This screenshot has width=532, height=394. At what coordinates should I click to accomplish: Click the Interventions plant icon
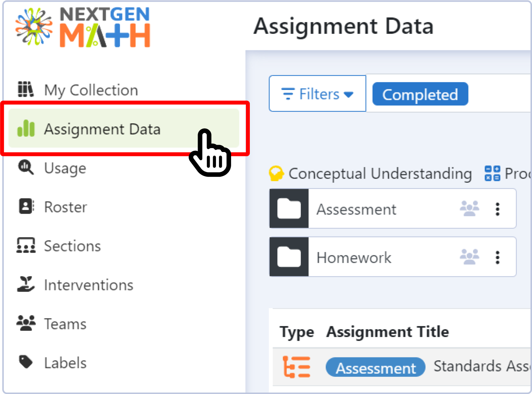click(x=25, y=285)
